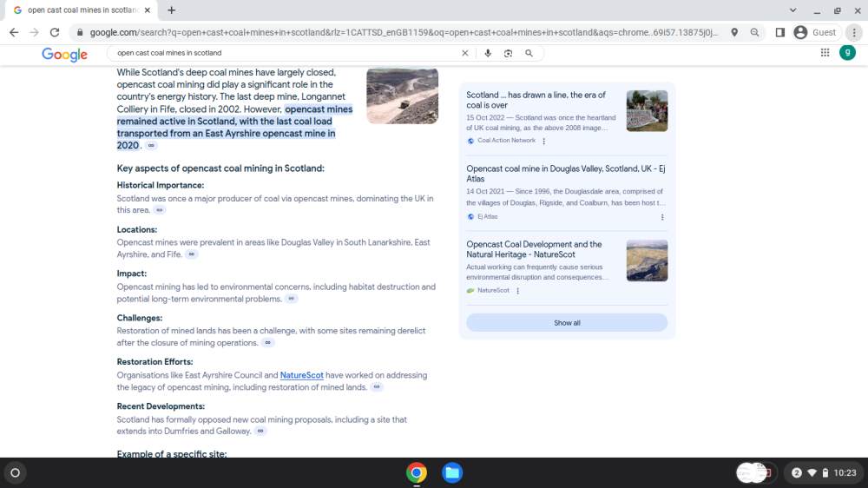Click the browser forward arrow

[35, 33]
